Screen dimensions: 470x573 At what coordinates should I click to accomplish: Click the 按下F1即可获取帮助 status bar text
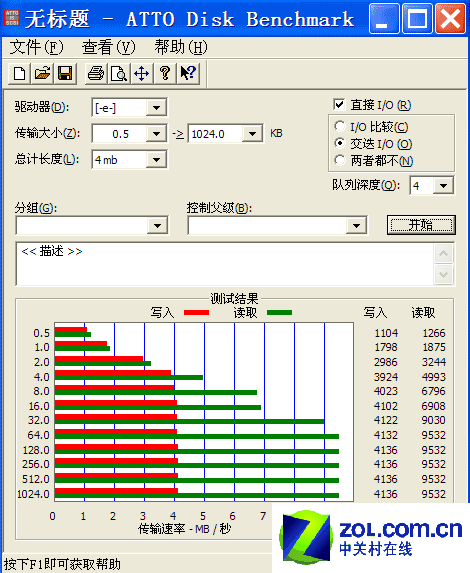[x=62, y=564]
